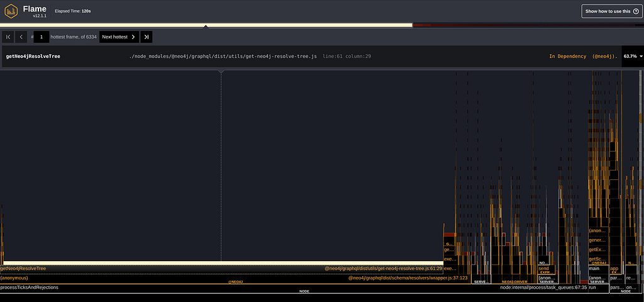Select the 'app' frame
Image resolution: width=644 pixels, height=302 pixels.
coord(614,269)
